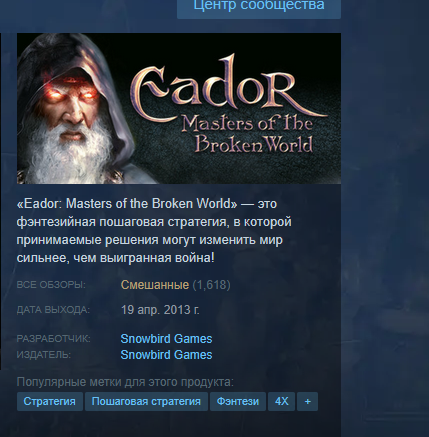The width and height of the screenshot is (429, 437).
Task: Select the Фэнтези tag
Action: click(238, 401)
